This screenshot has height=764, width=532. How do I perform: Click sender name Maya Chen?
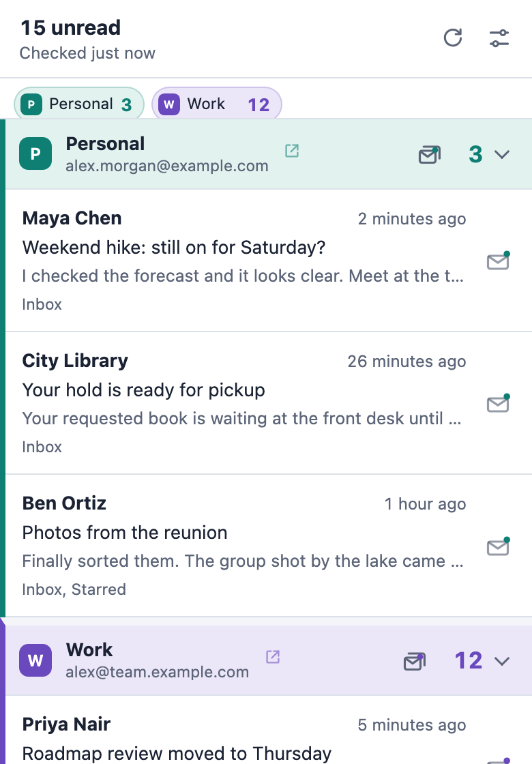[x=72, y=218]
